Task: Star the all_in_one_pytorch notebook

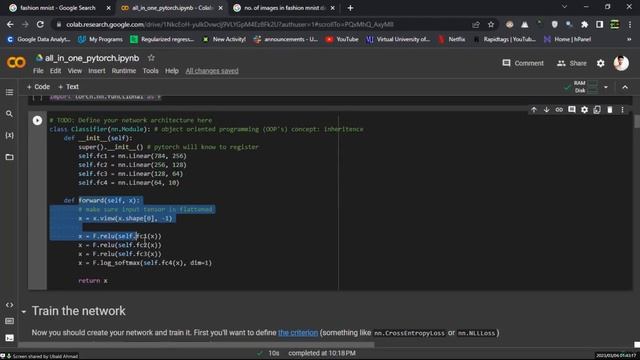Action: click(x=151, y=58)
